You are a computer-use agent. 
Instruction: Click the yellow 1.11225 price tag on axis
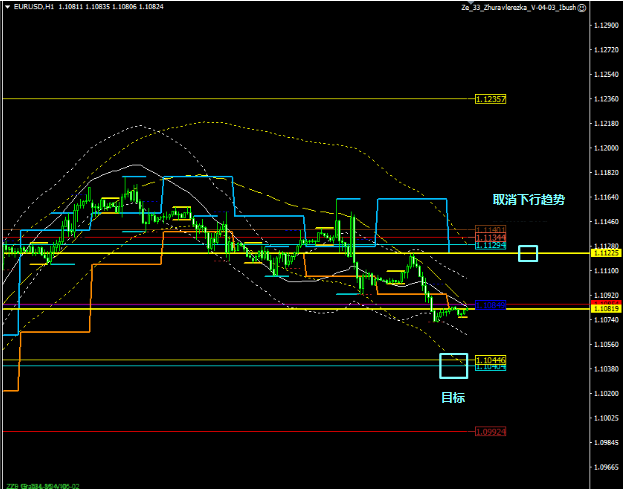click(605, 254)
